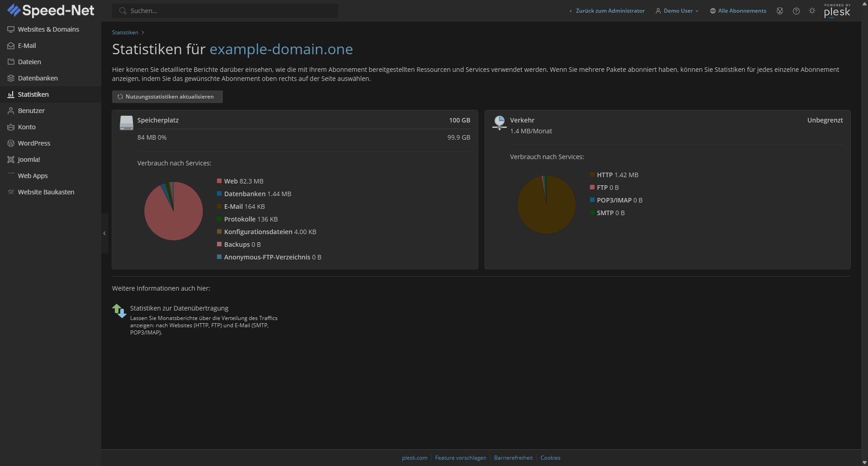Click the HTTP legend color swatch
868x466 pixels.
click(x=592, y=174)
